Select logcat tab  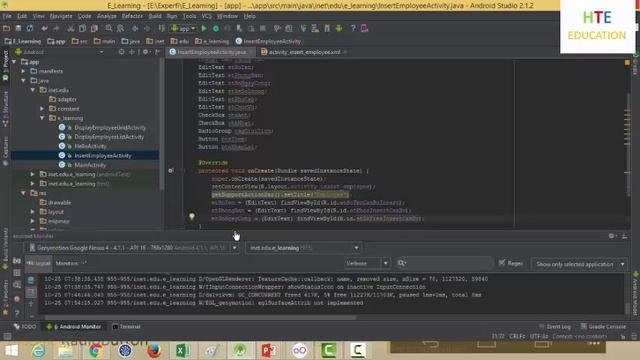click(39, 263)
